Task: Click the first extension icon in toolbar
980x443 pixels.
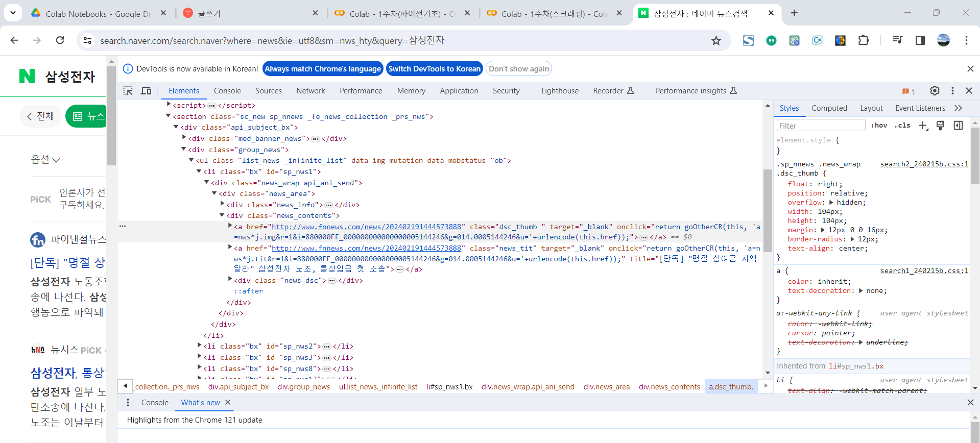Action: (748, 40)
